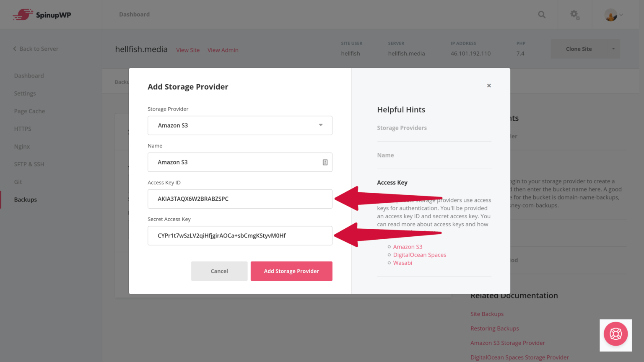Screen dimensions: 644x362
Task: Go Back to Server via the chevron link
Action: (x=36, y=49)
